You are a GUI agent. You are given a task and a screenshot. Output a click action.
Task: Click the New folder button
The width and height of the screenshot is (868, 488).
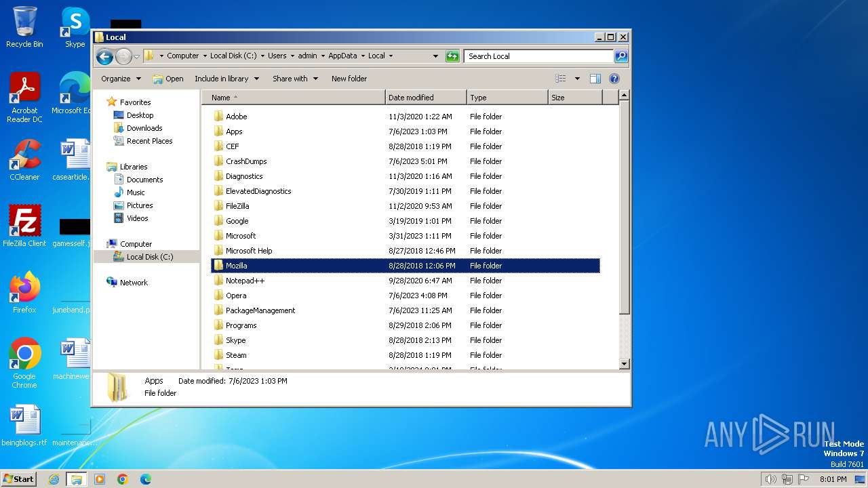(x=349, y=79)
